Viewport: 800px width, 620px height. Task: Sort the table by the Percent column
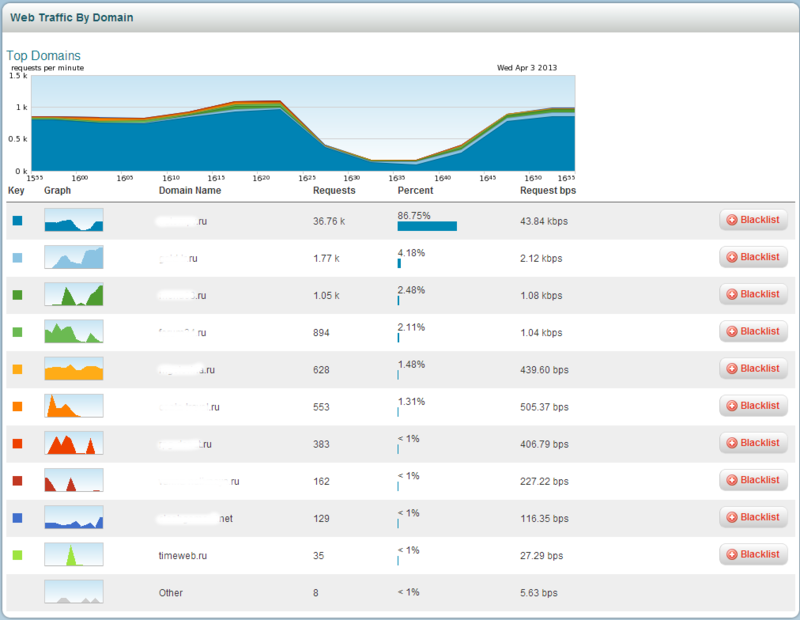[x=413, y=190]
